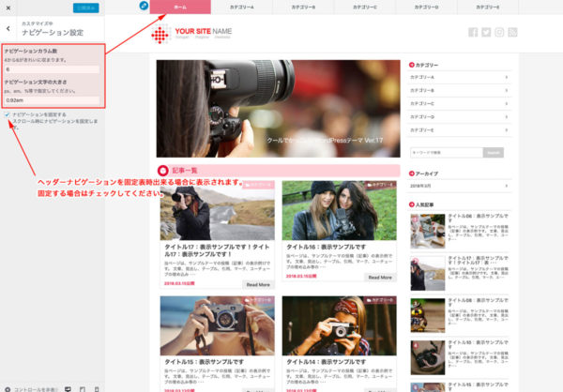
Task: Toggle the fix navigation checkbox
Action: [7, 114]
